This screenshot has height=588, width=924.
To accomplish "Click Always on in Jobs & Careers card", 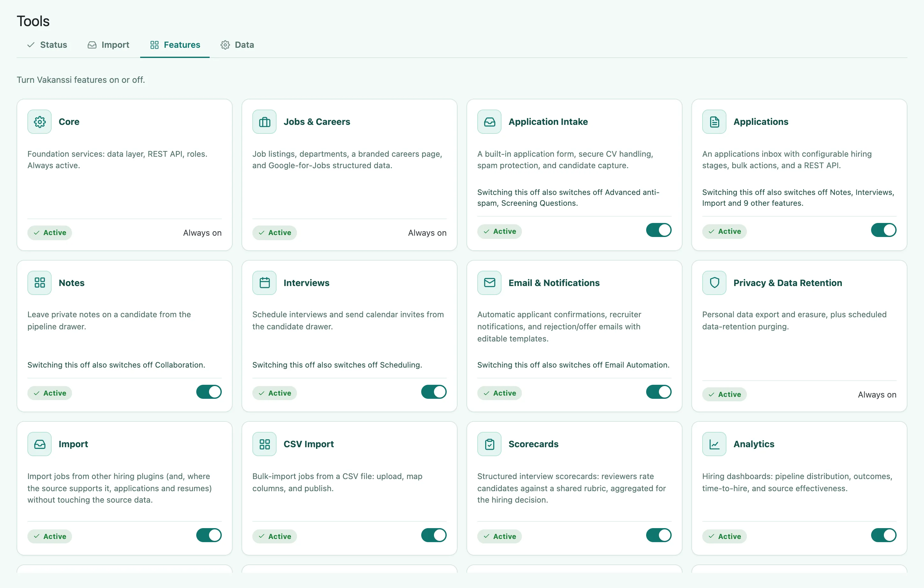I will coord(427,233).
